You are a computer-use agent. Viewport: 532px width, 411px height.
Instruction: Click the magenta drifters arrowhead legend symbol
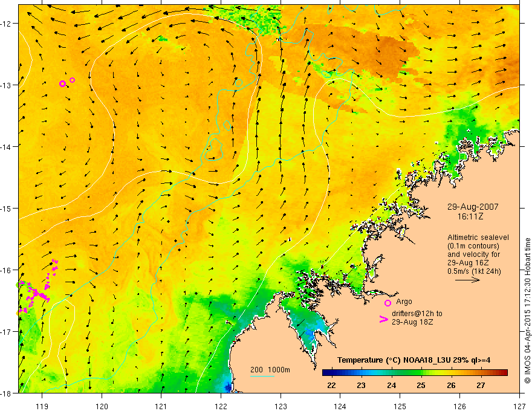coord(384,319)
